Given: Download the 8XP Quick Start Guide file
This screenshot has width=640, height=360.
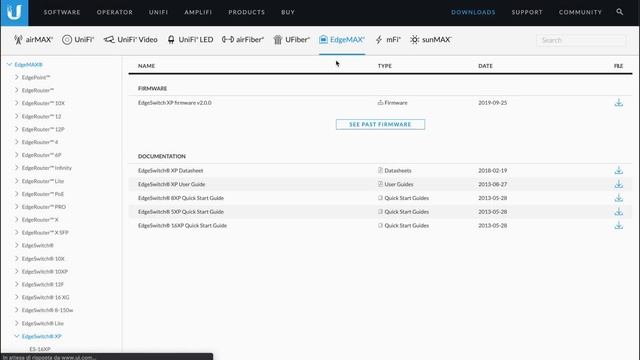Looking at the screenshot, I should (x=619, y=198).
